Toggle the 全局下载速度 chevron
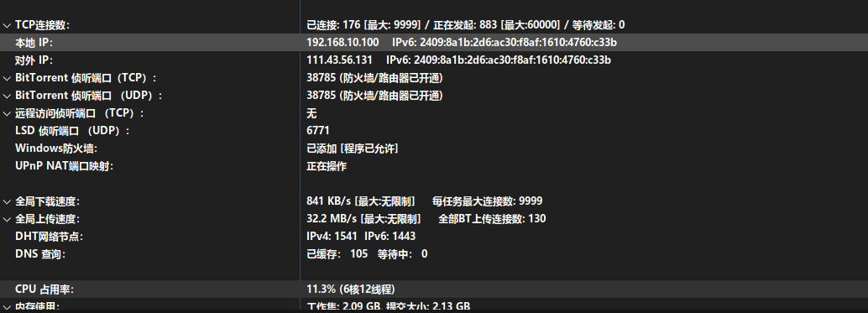 pyautogui.click(x=7, y=202)
